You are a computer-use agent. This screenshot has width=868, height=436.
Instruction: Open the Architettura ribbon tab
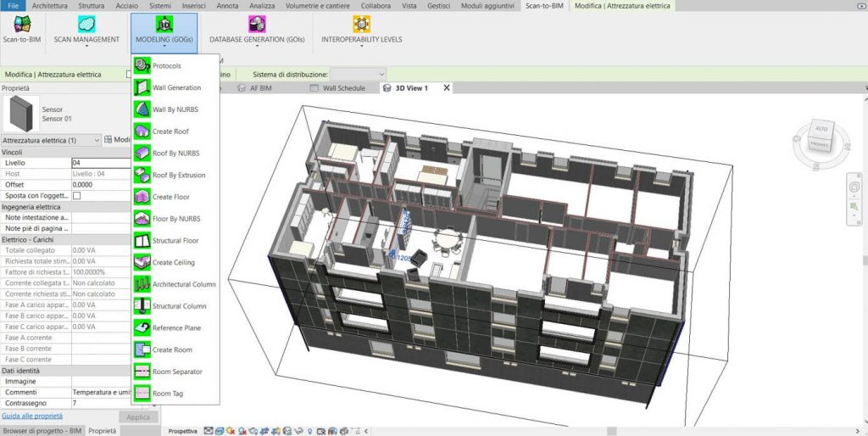49,6
